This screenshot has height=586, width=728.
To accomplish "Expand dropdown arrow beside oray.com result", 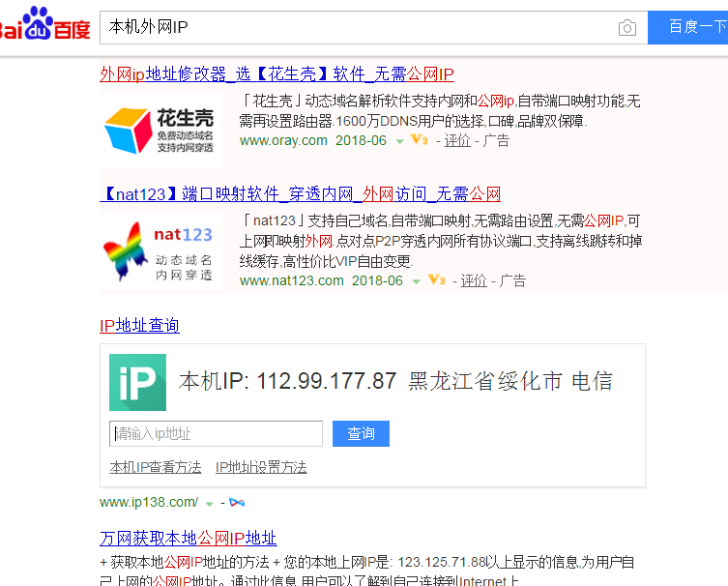I will click(399, 141).
